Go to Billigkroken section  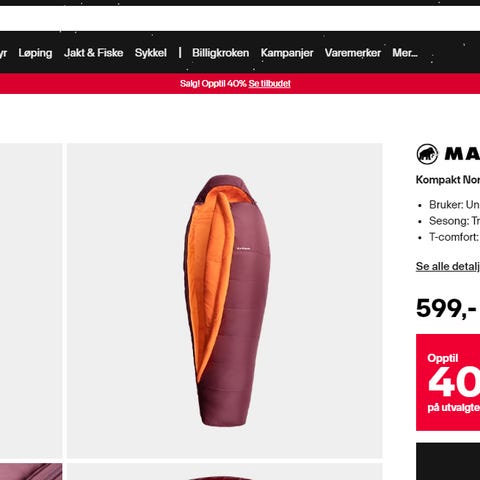tap(220, 53)
